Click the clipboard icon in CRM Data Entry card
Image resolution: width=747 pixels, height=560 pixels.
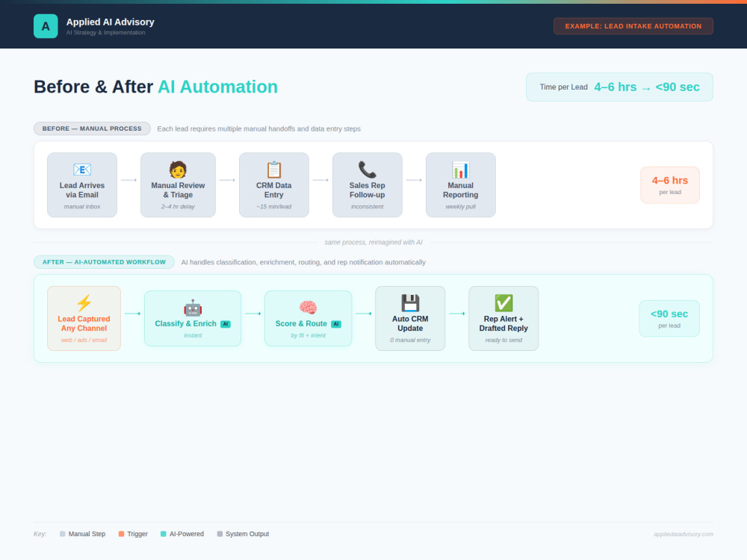coord(274,169)
